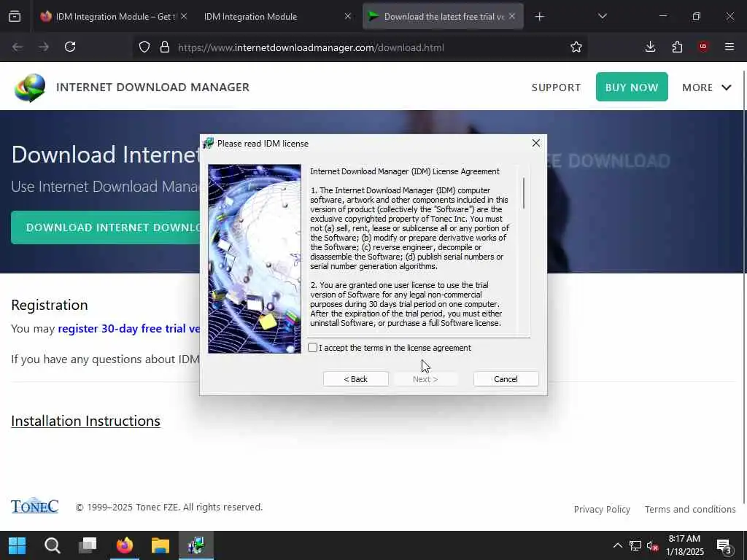Open the Privacy Policy link
Image resolution: width=747 pixels, height=560 pixels.
602,509
